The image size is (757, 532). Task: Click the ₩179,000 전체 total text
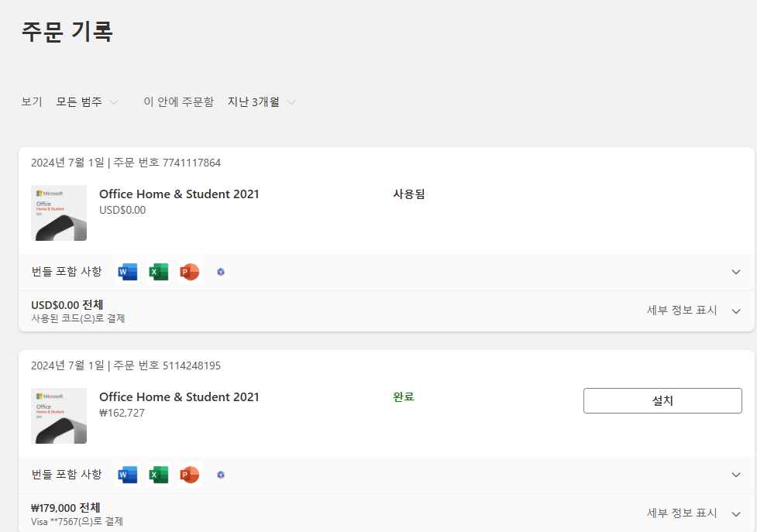tap(66, 508)
